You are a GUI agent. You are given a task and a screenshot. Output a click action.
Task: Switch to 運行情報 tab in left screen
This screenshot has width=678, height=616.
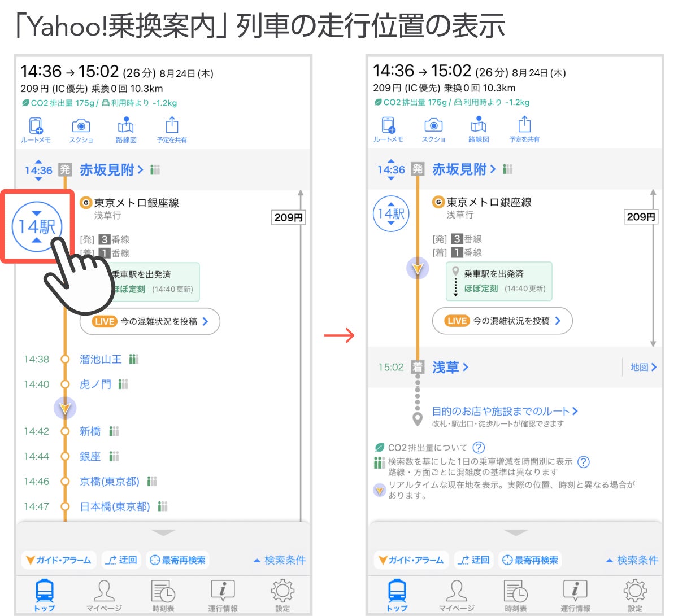point(223,595)
